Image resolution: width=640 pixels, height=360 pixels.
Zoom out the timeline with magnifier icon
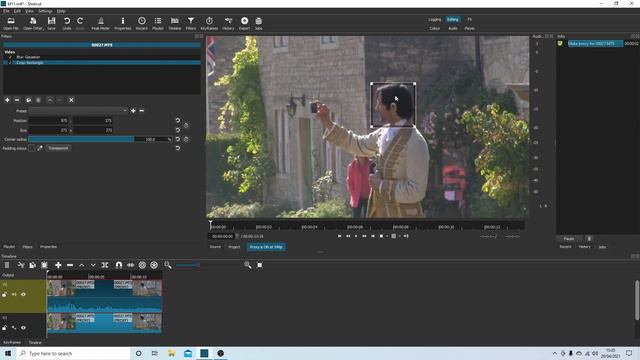168,265
